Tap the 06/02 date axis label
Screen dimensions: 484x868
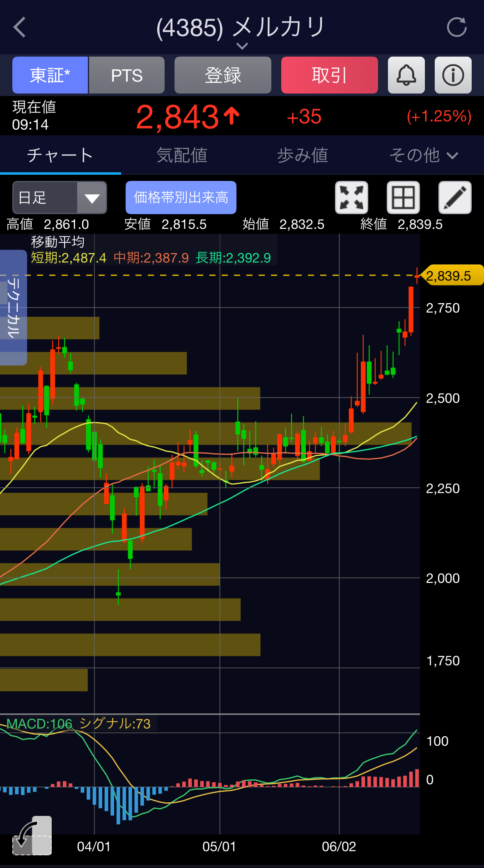coord(339,846)
